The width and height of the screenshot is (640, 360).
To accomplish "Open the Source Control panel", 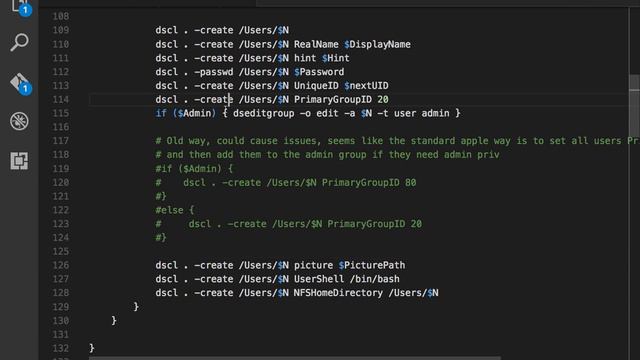I will click(19, 83).
